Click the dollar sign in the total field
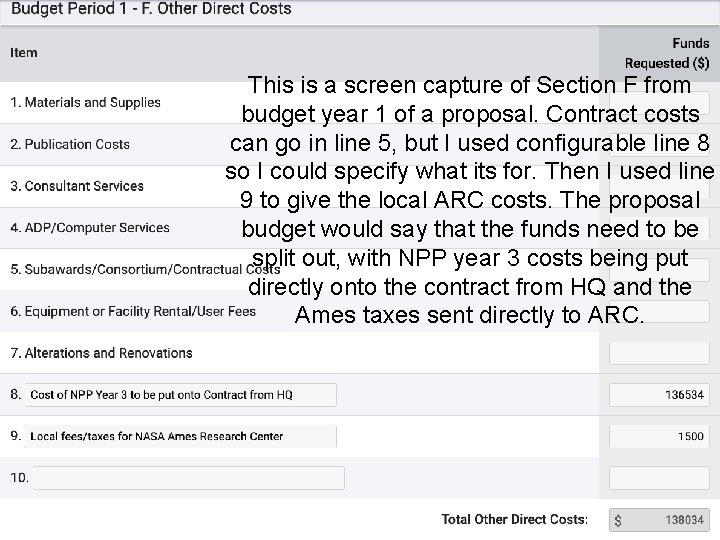This screenshot has width=720, height=540. [x=618, y=521]
